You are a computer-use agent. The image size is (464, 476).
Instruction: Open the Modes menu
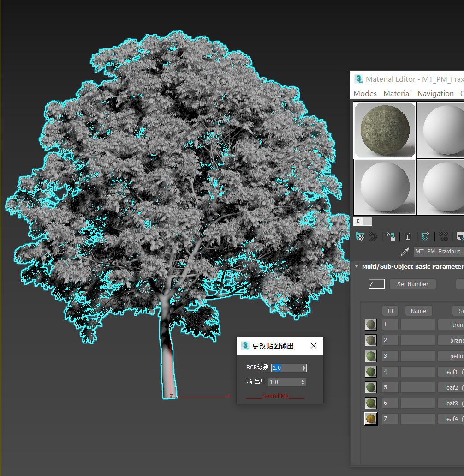click(365, 94)
